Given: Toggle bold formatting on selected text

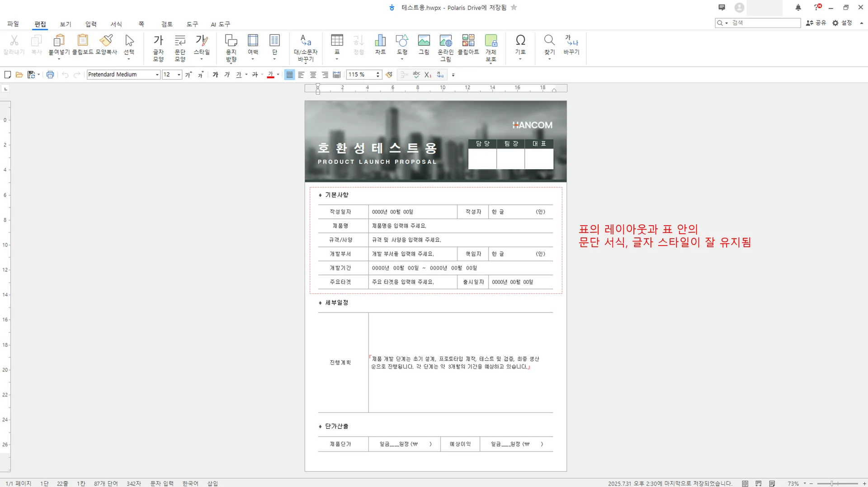Looking at the screenshot, I should coord(216,75).
